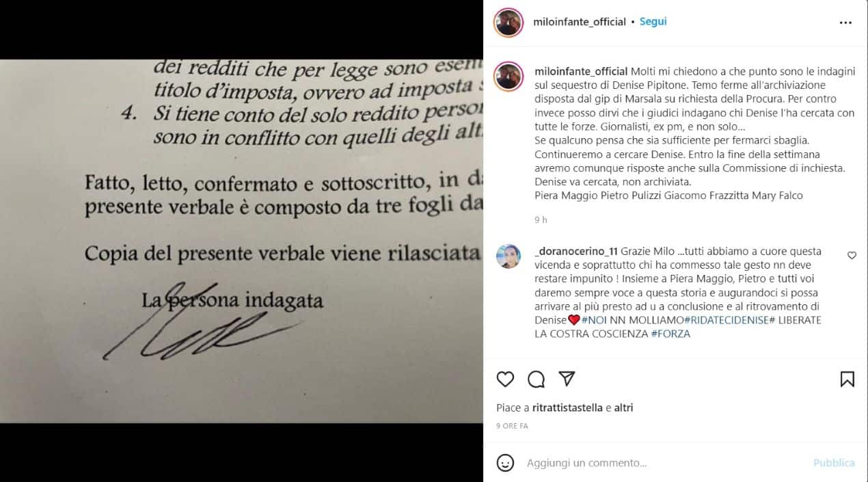This screenshot has width=868, height=482.
Task: Click Pubblica to post the comment
Action: click(x=834, y=463)
